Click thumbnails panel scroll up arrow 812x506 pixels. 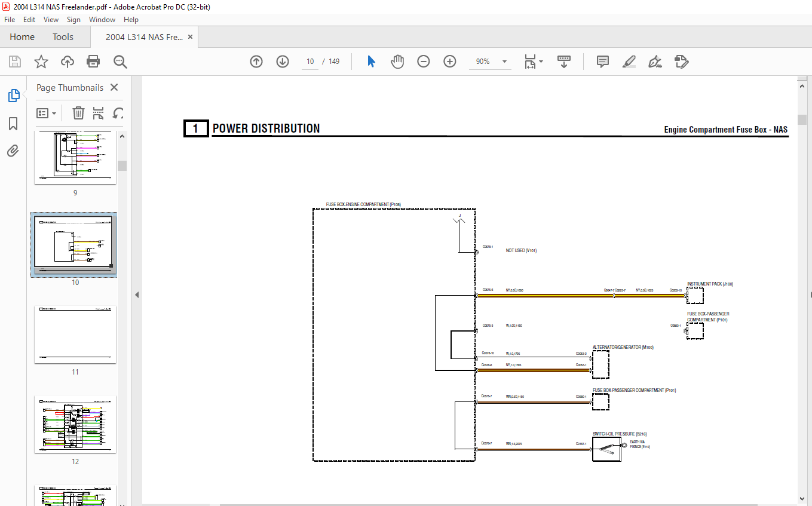click(x=122, y=136)
